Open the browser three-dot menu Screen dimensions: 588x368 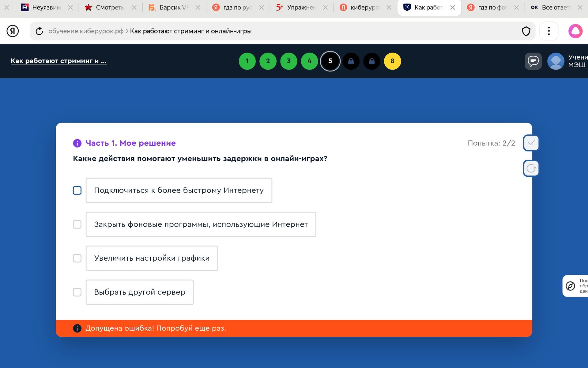click(549, 31)
